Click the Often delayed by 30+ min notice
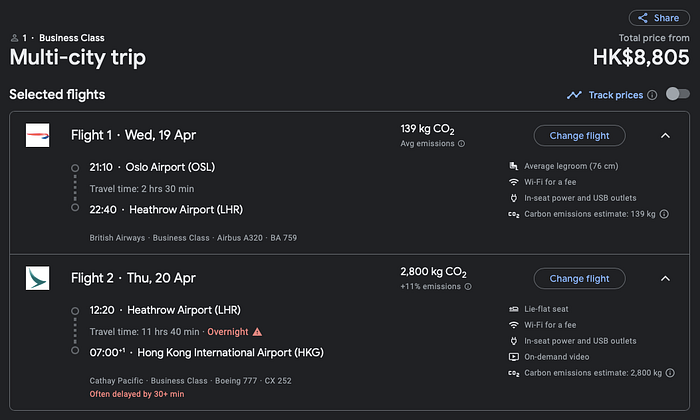The image size is (700, 420). coord(137,394)
